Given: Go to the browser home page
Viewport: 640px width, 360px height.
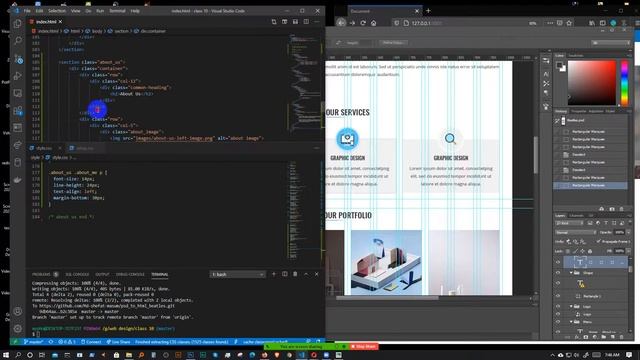Looking at the screenshot, I should [x=373, y=23].
